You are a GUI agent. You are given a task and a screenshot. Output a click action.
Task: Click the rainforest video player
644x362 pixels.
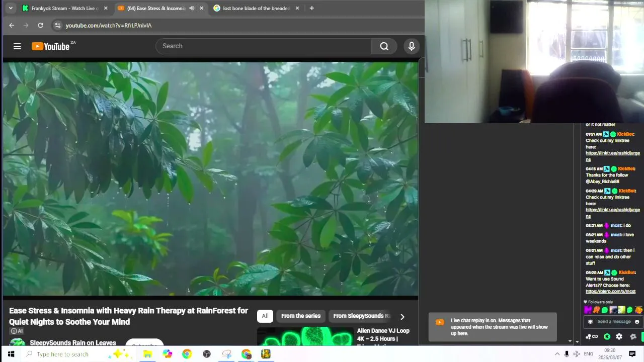tap(210, 178)
